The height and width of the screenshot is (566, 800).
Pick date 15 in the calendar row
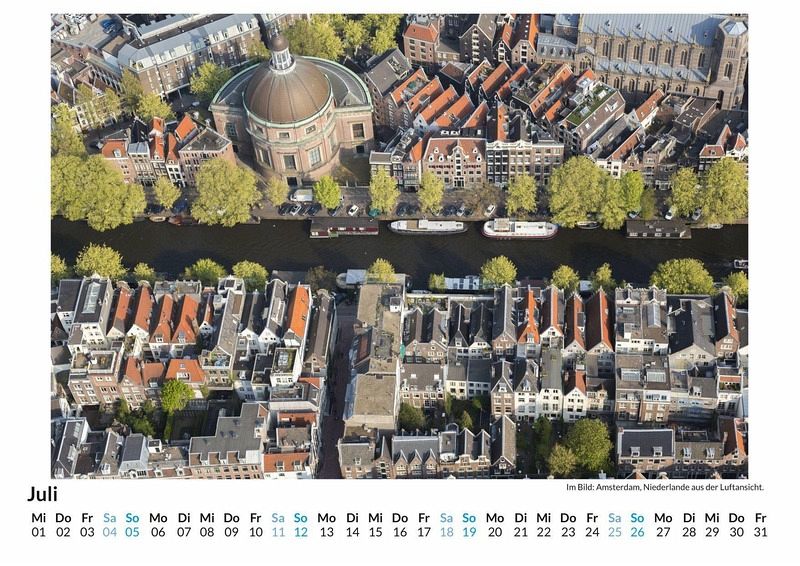pos(375,532)
